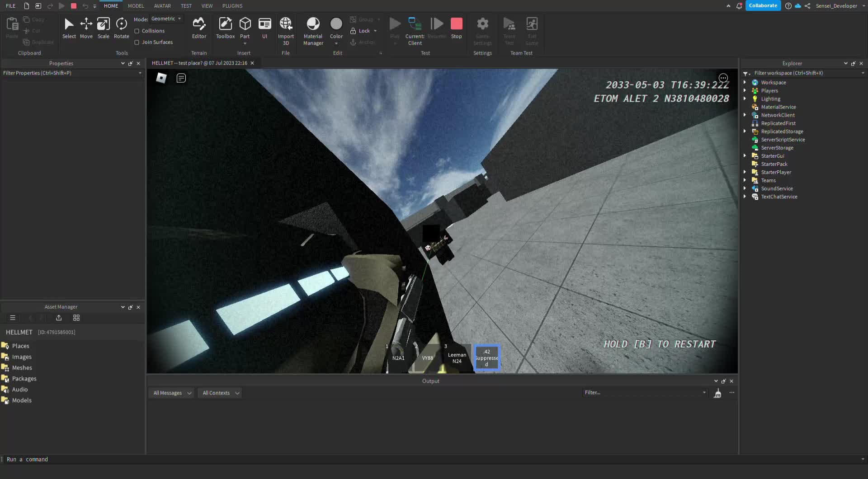Screen dimensions: 868x479
Task: Click the Collaborate button
Action: (x=763, y=6)
